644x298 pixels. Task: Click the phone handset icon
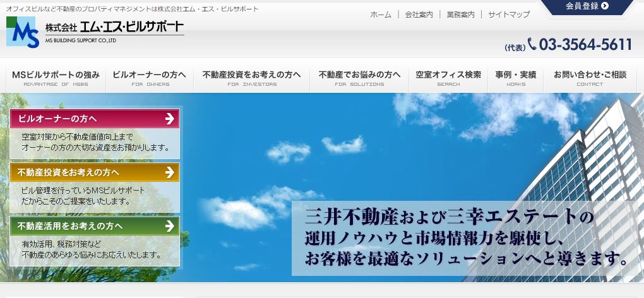click(532, 44)
